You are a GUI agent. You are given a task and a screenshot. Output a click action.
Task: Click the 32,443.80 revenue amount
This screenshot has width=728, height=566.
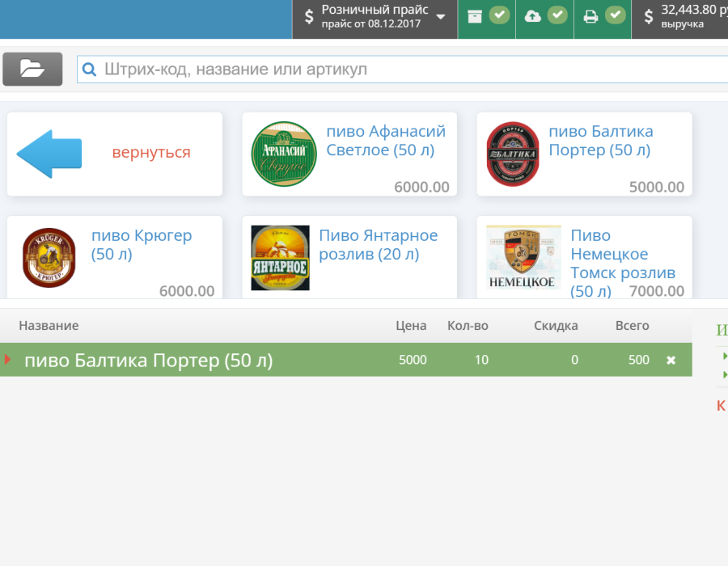[x=695, y=9]
